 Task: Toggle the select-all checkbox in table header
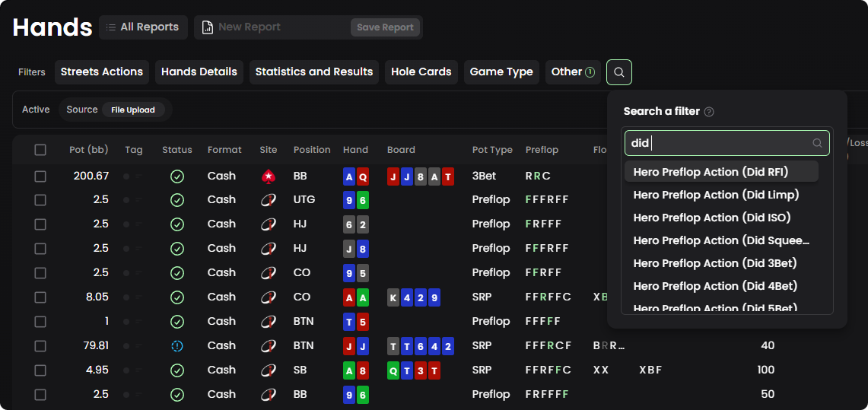coord(40,150)
